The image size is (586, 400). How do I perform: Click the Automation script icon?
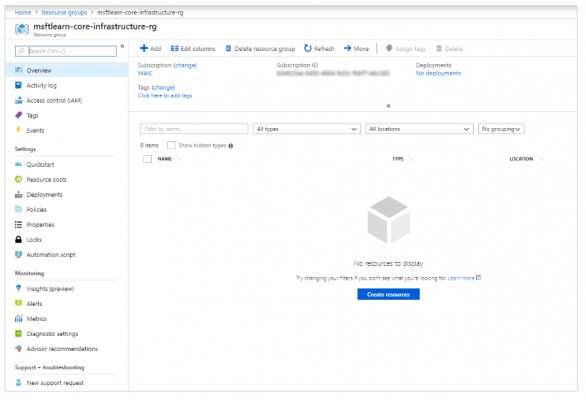pyautogui.click(x=18, y=254)
